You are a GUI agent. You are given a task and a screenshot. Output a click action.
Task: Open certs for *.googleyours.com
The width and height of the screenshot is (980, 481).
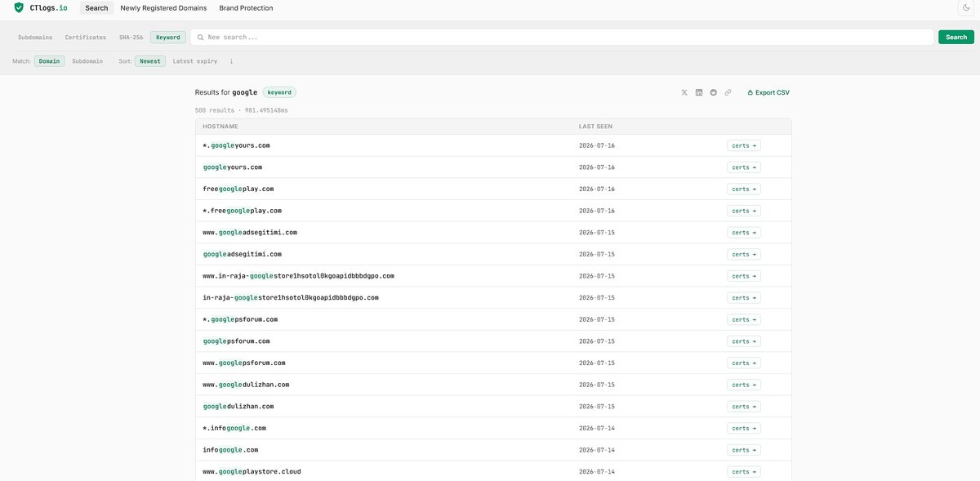[x=744, y=145]
